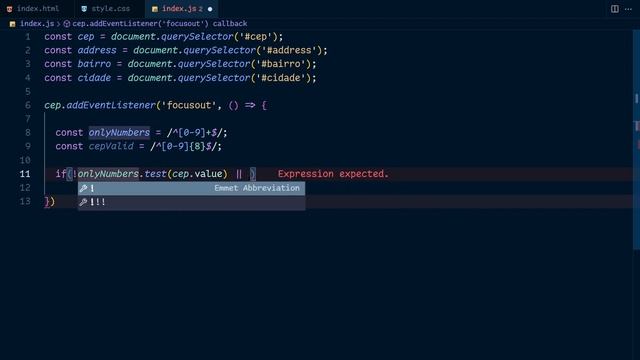The width and height of the screenshot is (640, 360).
Task: Click the style.css file icon in tab
Action: (84, 9)
